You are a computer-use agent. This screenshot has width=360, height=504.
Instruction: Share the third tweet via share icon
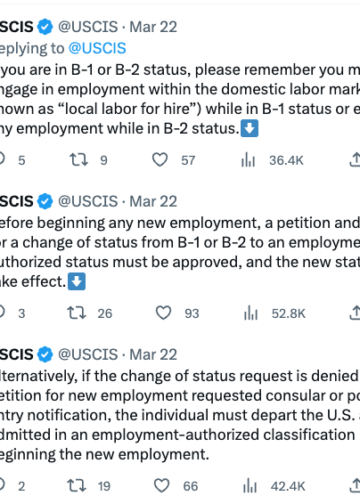click(355, 486)
